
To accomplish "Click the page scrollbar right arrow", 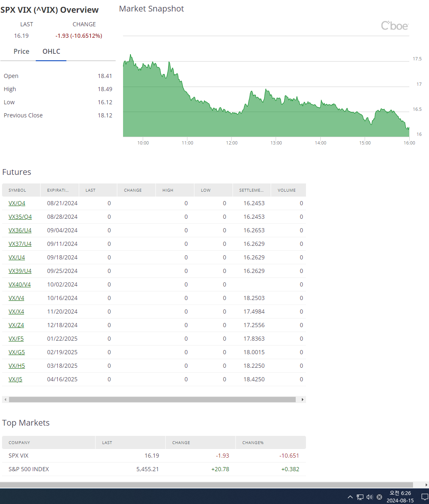I will coord(426,485).
